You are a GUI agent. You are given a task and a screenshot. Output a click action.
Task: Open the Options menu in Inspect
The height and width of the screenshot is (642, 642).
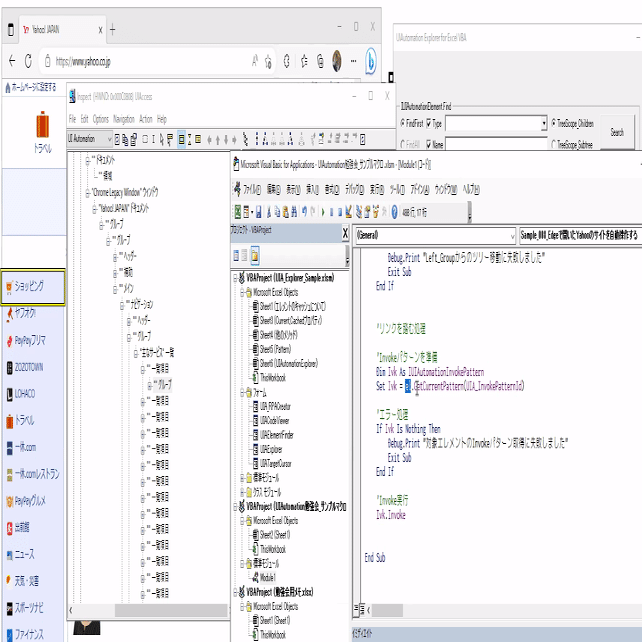click(x=101, y=119)
